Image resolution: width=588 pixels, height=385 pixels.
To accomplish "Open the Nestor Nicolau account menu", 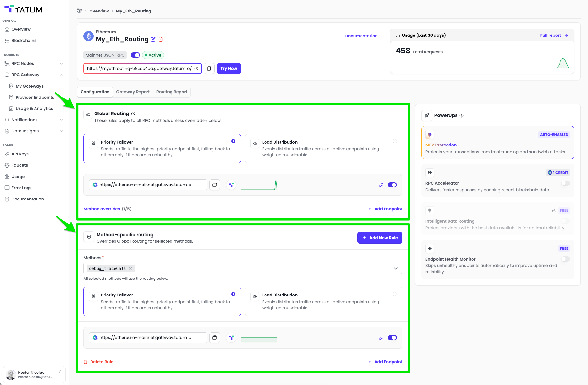I will pos(34,374).
